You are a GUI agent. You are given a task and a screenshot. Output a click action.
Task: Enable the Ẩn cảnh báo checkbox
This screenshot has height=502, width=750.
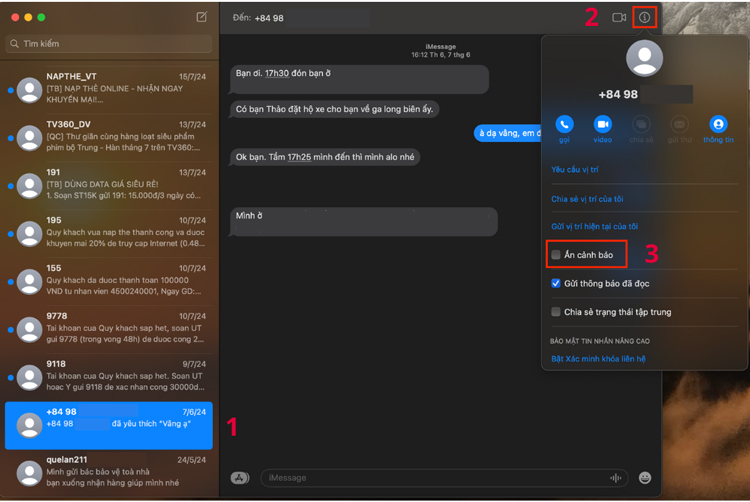(x=555, y=254)
